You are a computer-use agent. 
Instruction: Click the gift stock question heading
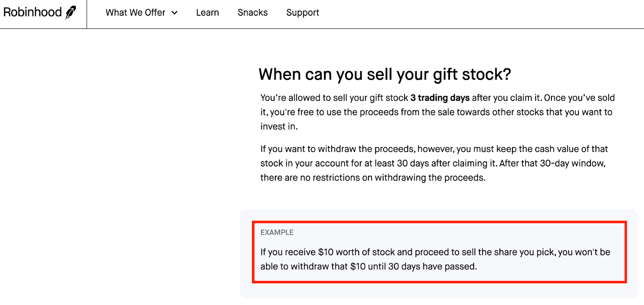click(384, 75)
